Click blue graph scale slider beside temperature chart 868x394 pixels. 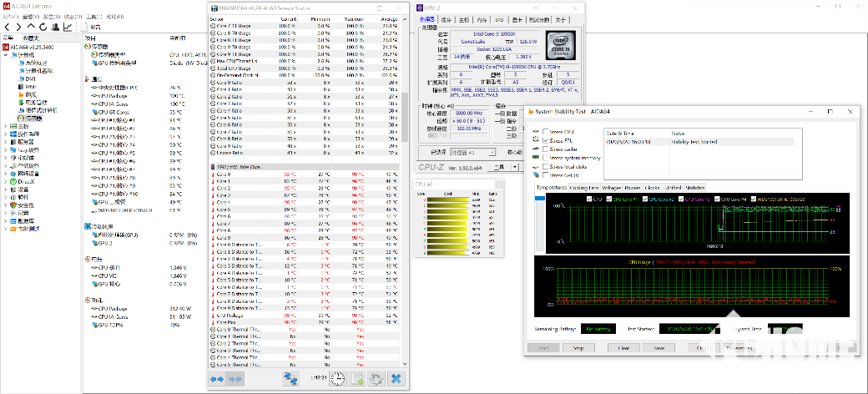point(538,198)
